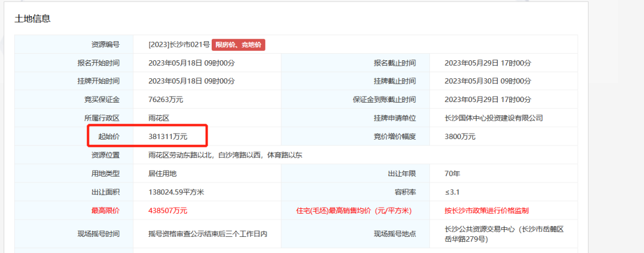The height and width of the screenshot is (253, 644).
Task: Select deposit value 76263万元
Action: point(166,100)
